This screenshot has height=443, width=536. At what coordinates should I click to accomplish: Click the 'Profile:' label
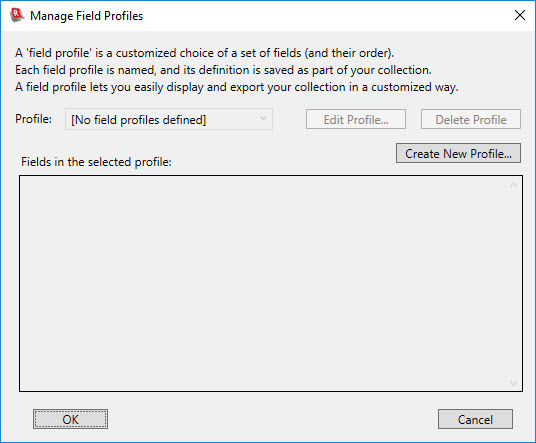pyautogui.click(x=34, y=119)
